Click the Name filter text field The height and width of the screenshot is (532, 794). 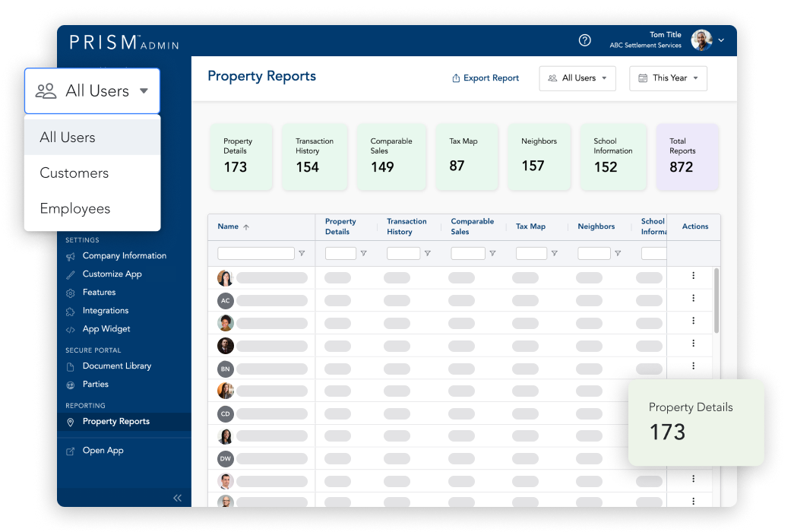255,254
